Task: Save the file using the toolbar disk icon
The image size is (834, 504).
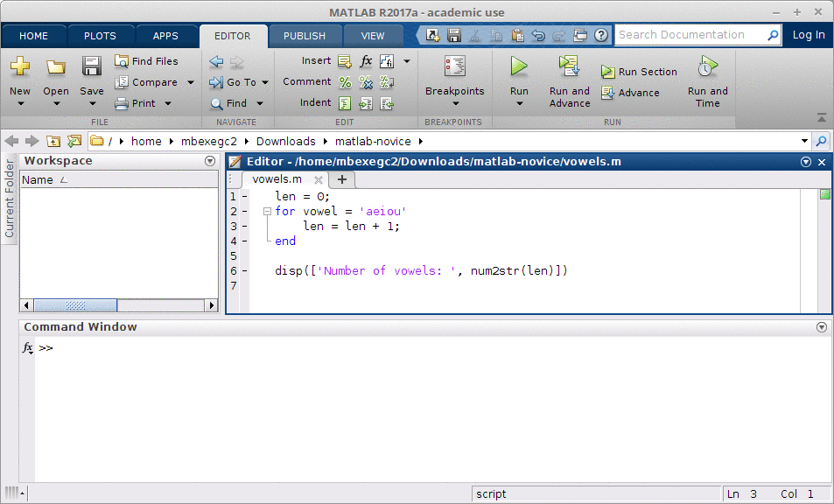Action: coord(453,33)
